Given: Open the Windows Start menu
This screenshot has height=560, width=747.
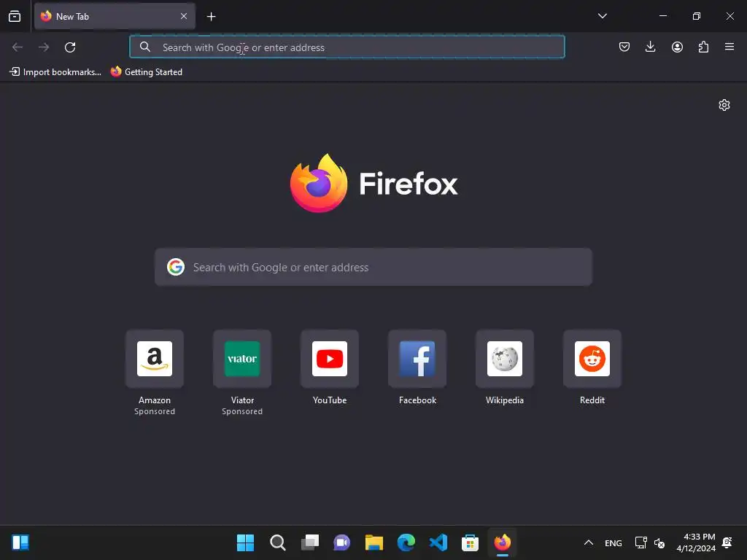Looking at the screenshot, I should click(245, 542).
